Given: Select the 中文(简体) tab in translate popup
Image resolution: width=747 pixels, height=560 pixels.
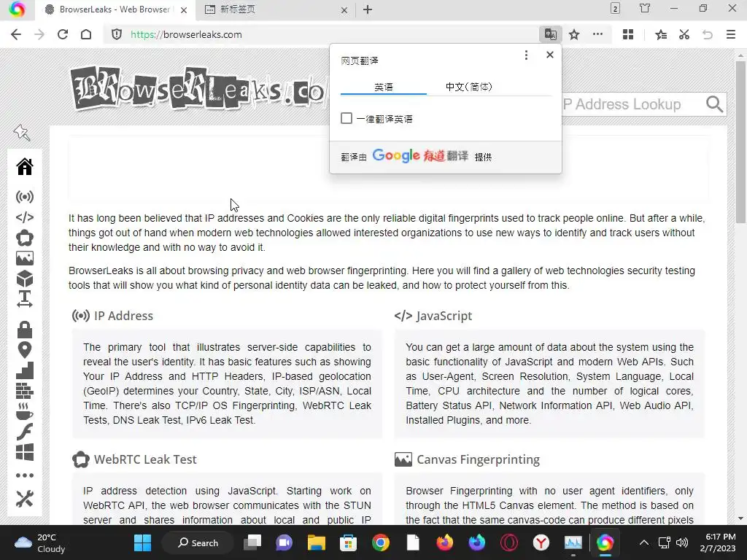Looking at the screenshot, I should tap(469, 87).
